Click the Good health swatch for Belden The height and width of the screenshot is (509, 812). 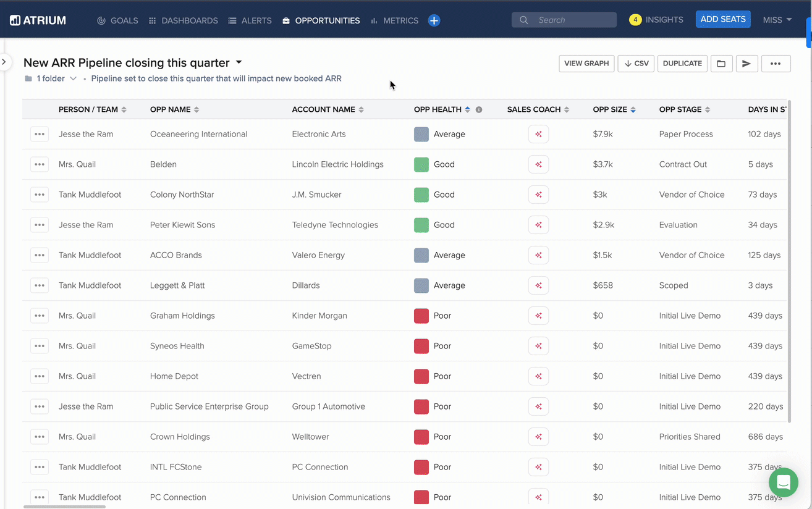tap(421, 164)
